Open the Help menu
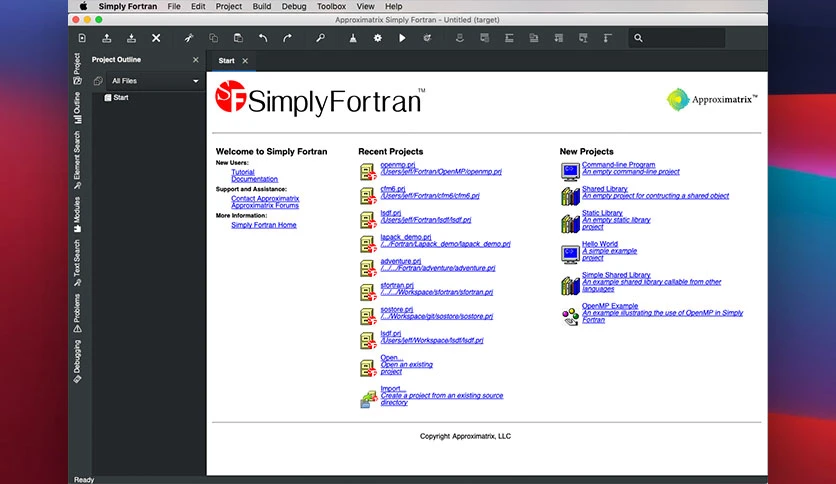This screenshot has width=836, height=484. coord(393,6)
